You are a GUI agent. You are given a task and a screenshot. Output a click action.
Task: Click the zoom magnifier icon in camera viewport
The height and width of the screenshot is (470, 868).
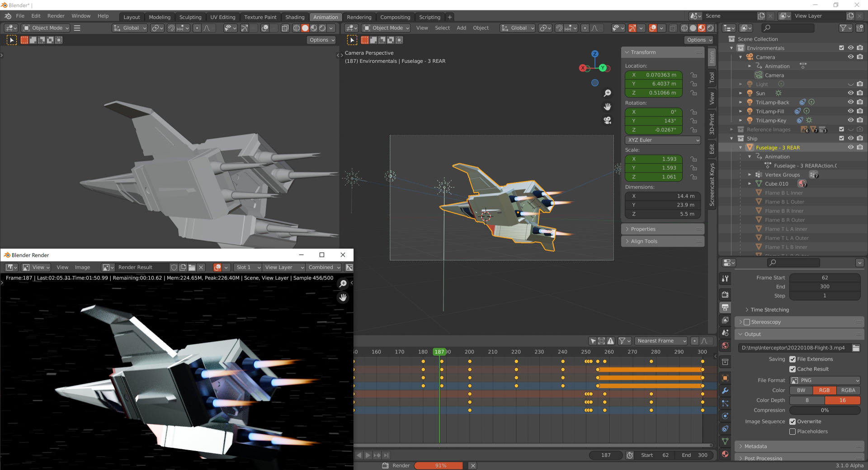[607, 93]
